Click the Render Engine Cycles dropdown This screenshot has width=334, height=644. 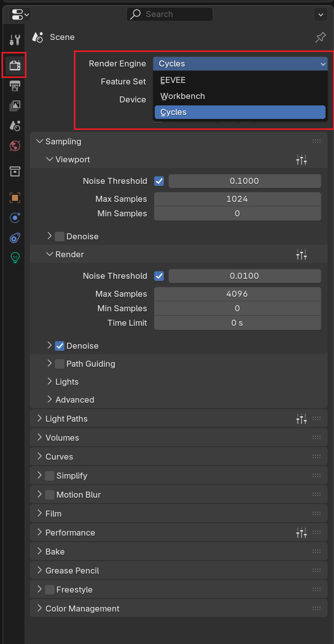click(240, 63)
